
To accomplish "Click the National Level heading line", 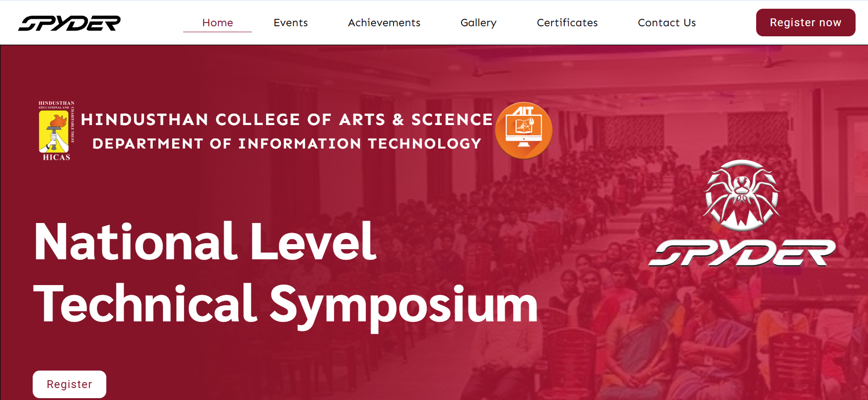I will tap(205, 242).
